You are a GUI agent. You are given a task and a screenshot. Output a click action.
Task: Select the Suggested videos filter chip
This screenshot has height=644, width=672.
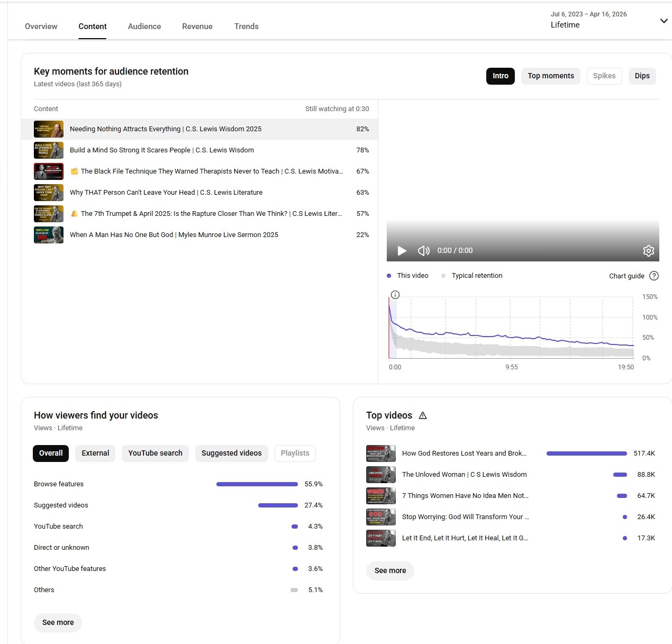tap(231, 453)
